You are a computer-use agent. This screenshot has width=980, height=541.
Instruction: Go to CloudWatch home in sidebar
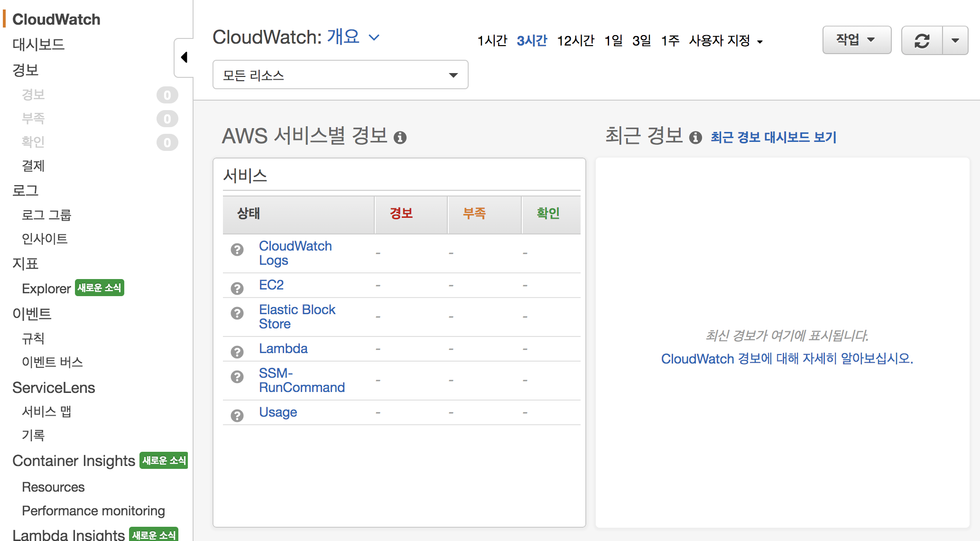point(56,19)
